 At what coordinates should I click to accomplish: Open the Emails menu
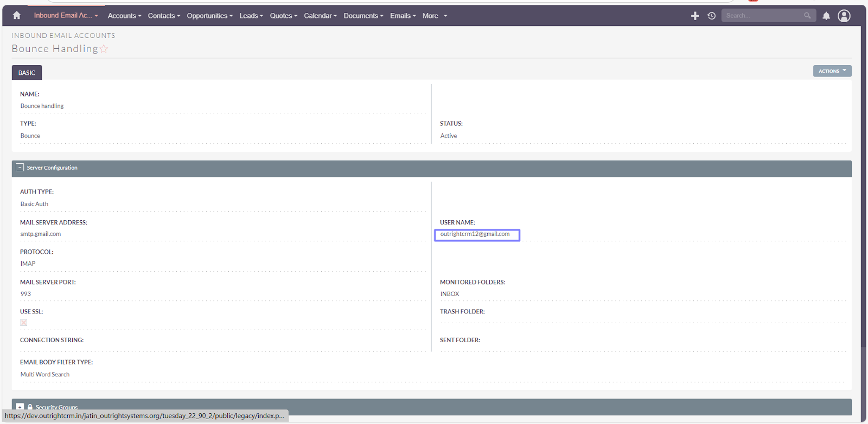point(403,16)
